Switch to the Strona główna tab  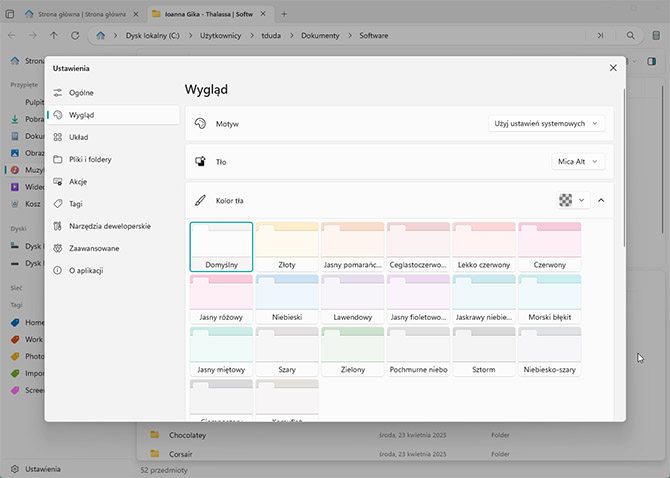(x=81, y=14)
